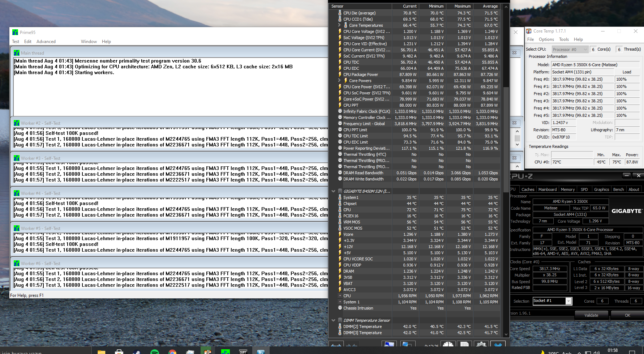This screenshot has height=354, width=644.
Task: Click chip icon beside DIMM Temperature Sensor
Action: point(340,320)
